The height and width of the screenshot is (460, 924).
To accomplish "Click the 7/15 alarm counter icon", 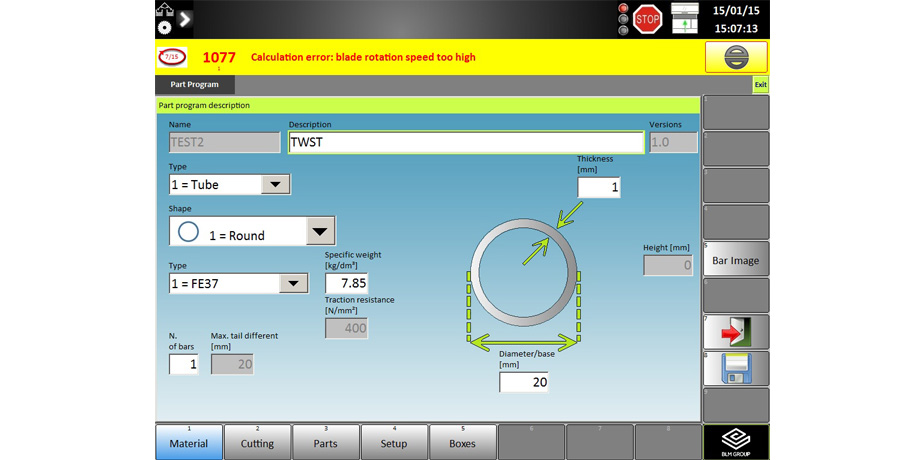I will [x=172, y=57].
